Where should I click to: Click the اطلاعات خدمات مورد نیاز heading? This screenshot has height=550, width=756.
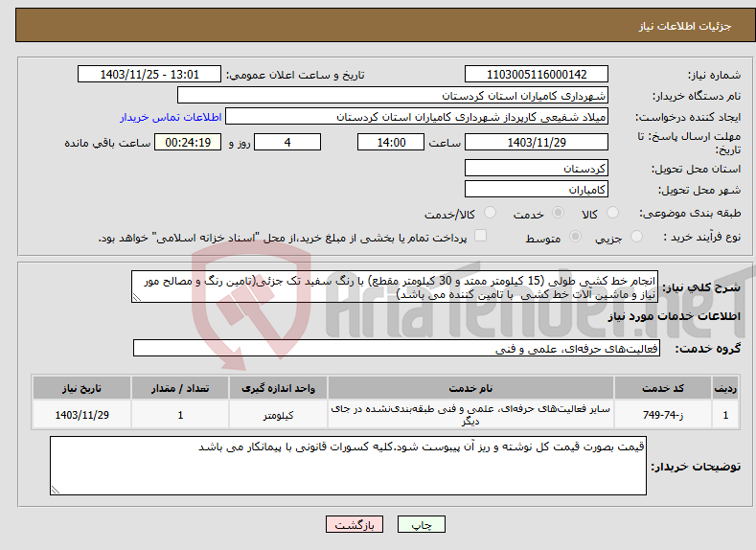(674, 316)
